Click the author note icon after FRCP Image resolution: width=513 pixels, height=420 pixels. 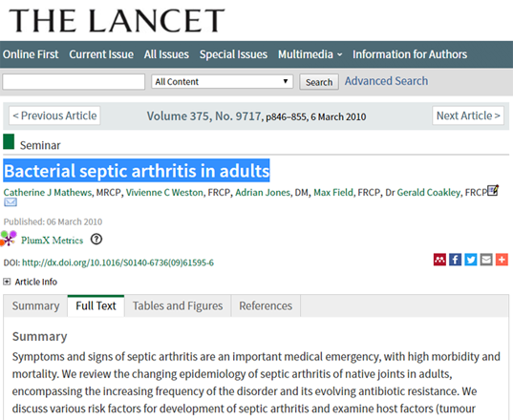tap(493, 190)
